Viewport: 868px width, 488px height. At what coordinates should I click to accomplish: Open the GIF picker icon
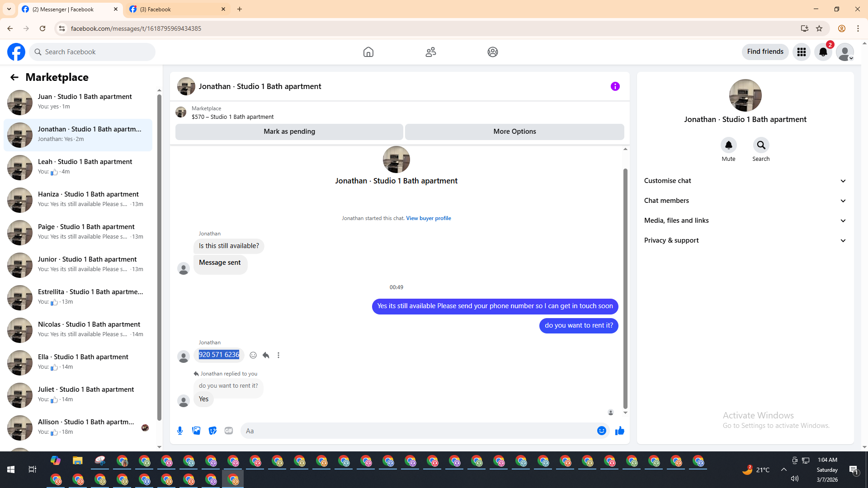(229, 431)
